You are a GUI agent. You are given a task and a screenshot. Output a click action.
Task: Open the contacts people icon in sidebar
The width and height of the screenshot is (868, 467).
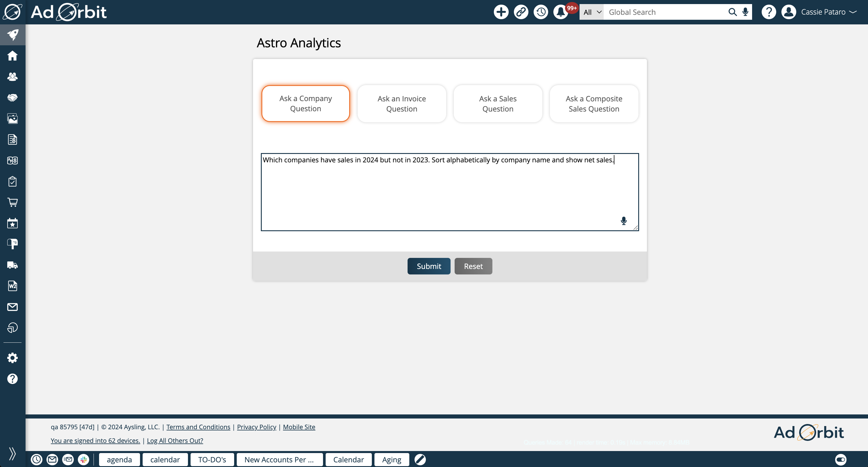click(x=12, y=76)
